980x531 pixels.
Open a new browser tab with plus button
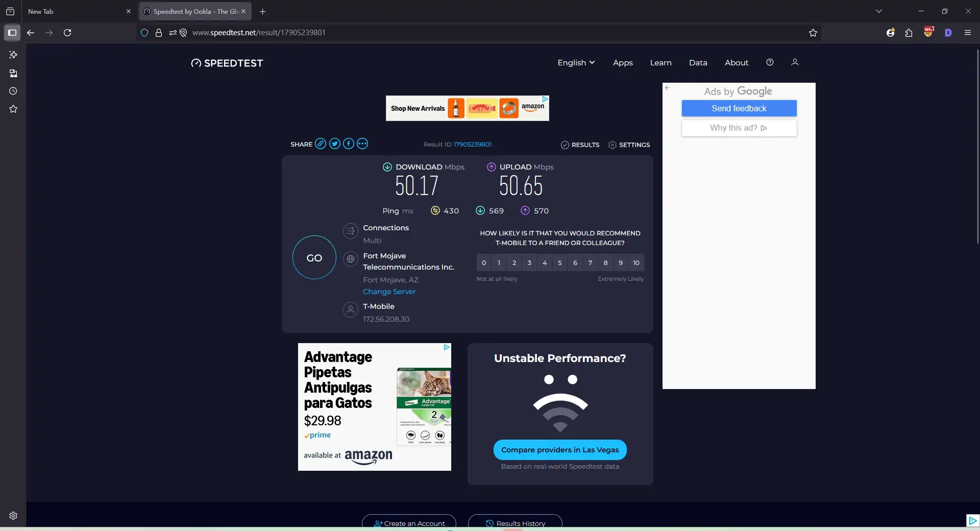point(262,11)
